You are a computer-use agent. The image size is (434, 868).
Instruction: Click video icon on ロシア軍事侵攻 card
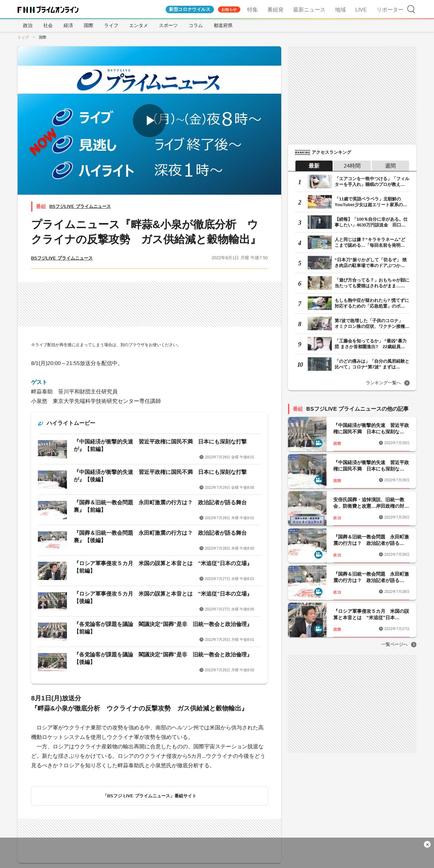point(318,629)
